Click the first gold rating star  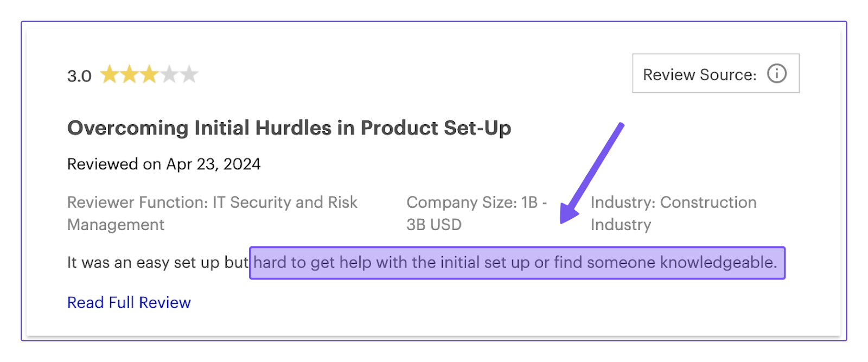click(110, 74)
